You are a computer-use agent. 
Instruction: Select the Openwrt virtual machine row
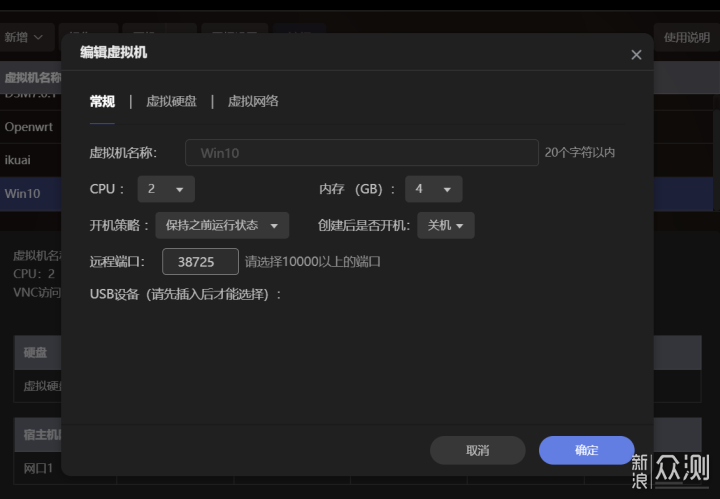click(x=30, y=127)
